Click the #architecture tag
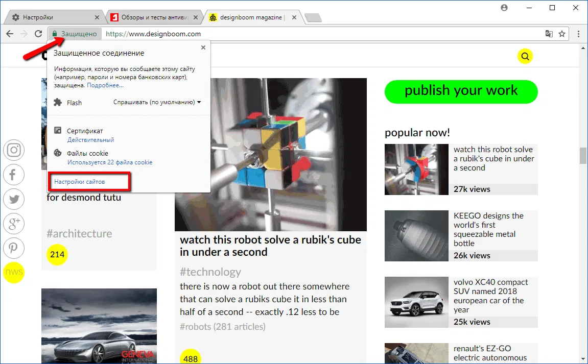This screenshot has width=588, height=364. [79, 233]
